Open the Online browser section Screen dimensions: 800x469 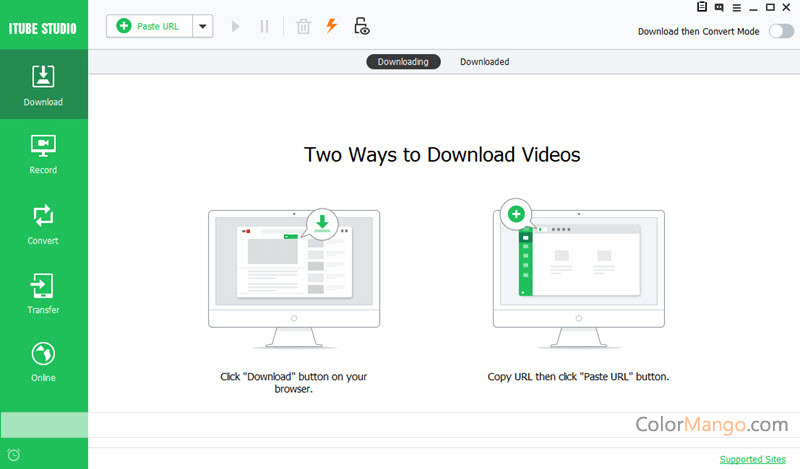(x=43, y=362)
